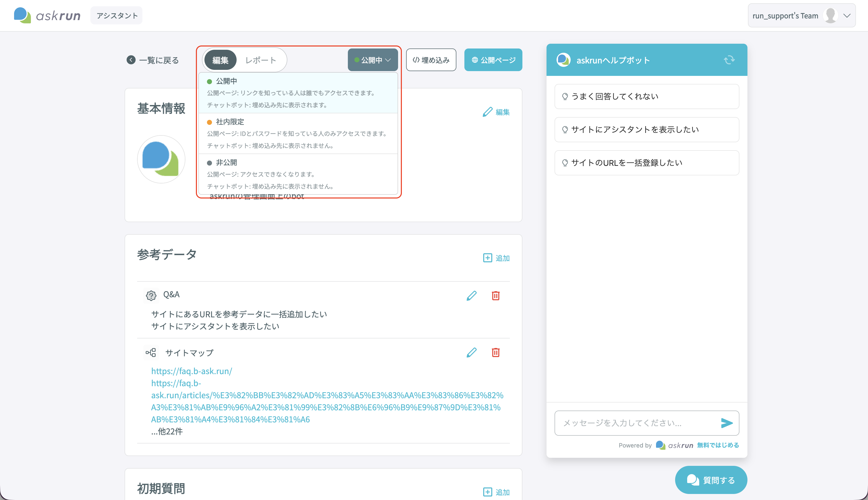
Task: Click the pencil edit icon for the Q&A entry
Action: [x=472, y=295]
